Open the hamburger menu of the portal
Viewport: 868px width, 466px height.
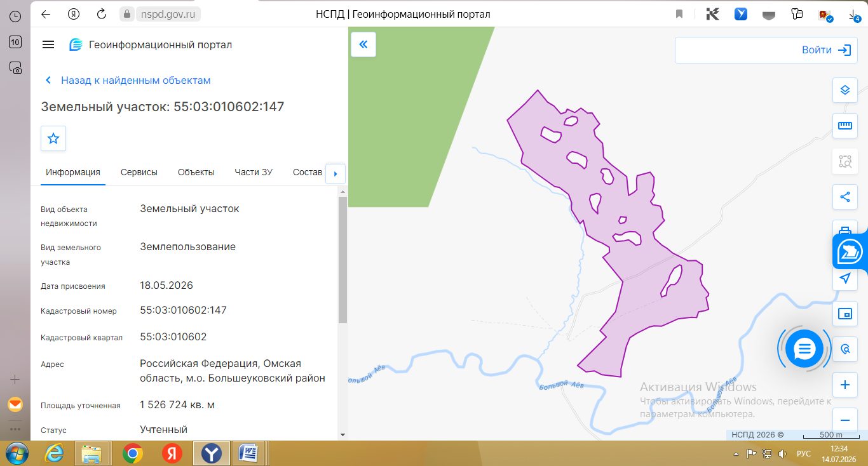point(48,44)
